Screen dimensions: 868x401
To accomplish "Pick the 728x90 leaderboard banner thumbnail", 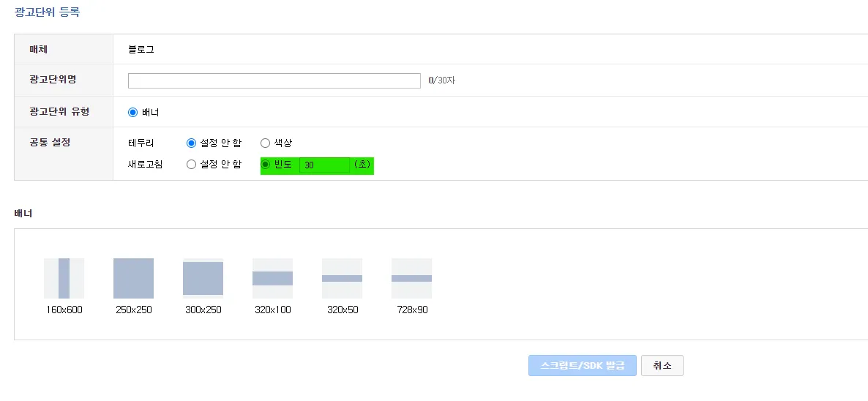I will click(411, 278).
